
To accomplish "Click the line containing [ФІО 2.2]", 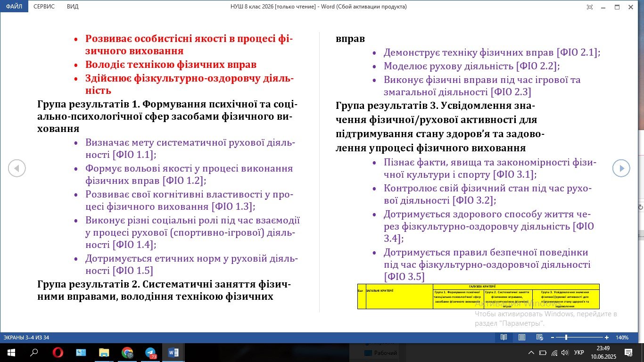I will click(471, 66).
